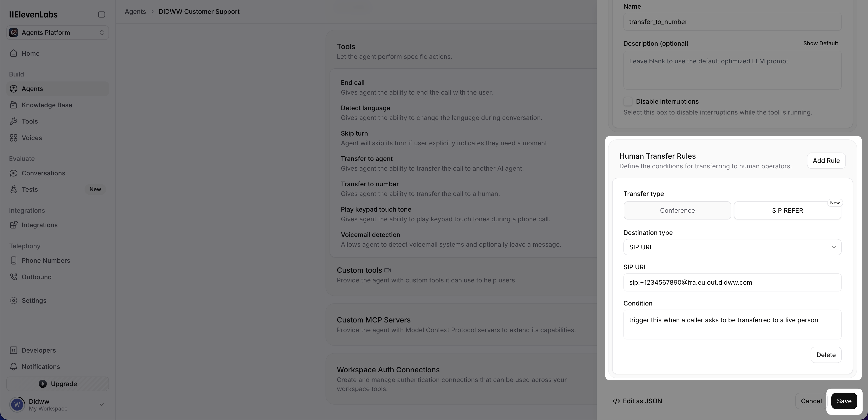The image size is (868, 420).
Task: Open Voices grid icon
Action: coord(14,138)
